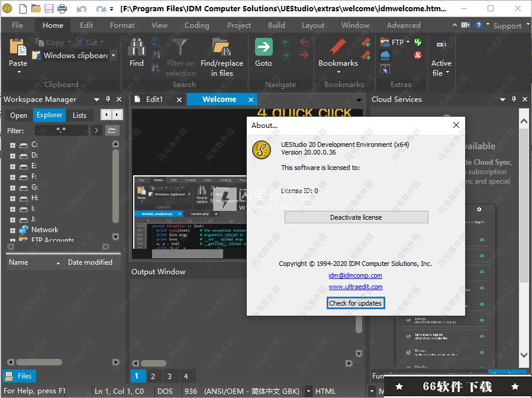Viewport: 532px width, 398px height.
Task: Open the Advanced ribbon tab
Action: (404, 25)
